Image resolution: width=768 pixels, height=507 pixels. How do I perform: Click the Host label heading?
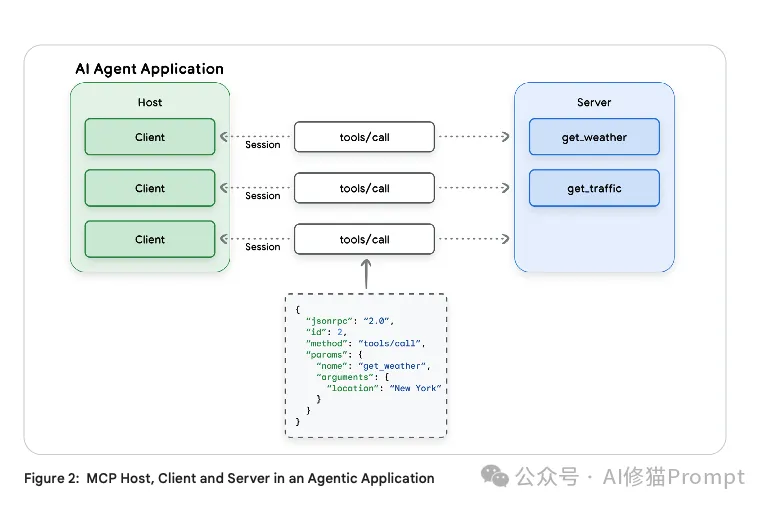tap(150, 102)
